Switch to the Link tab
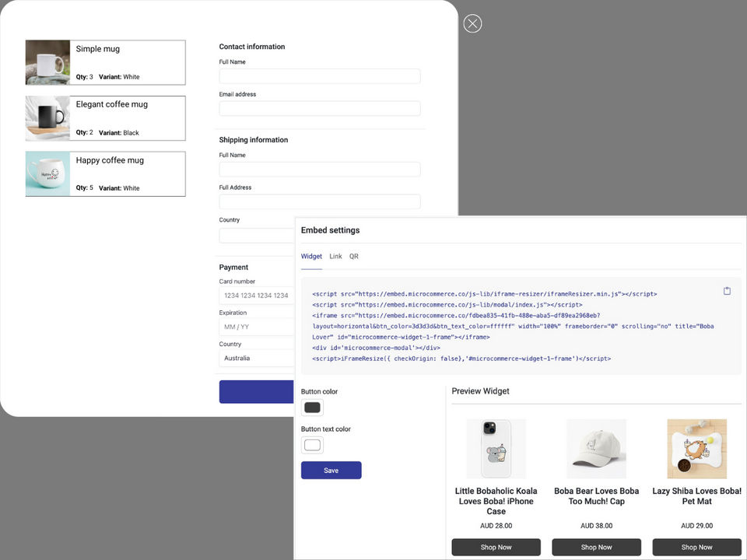The height and width of the screenshot is (560, 747). 335,257
